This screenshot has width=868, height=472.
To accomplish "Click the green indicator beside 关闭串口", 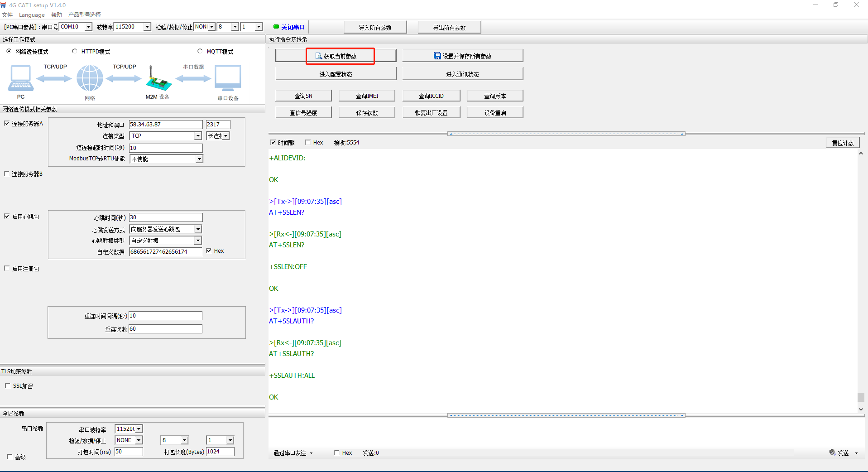I will coord(276,27).
